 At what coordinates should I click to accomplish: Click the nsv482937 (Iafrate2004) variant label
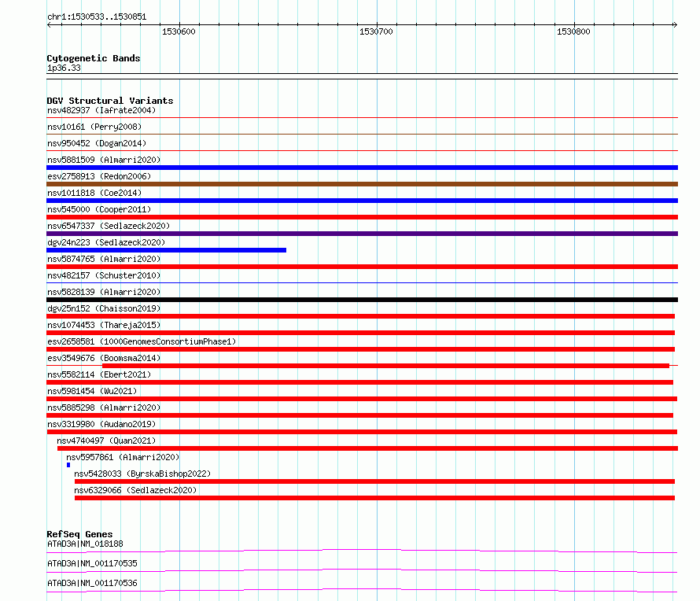(x=101, y=110)
